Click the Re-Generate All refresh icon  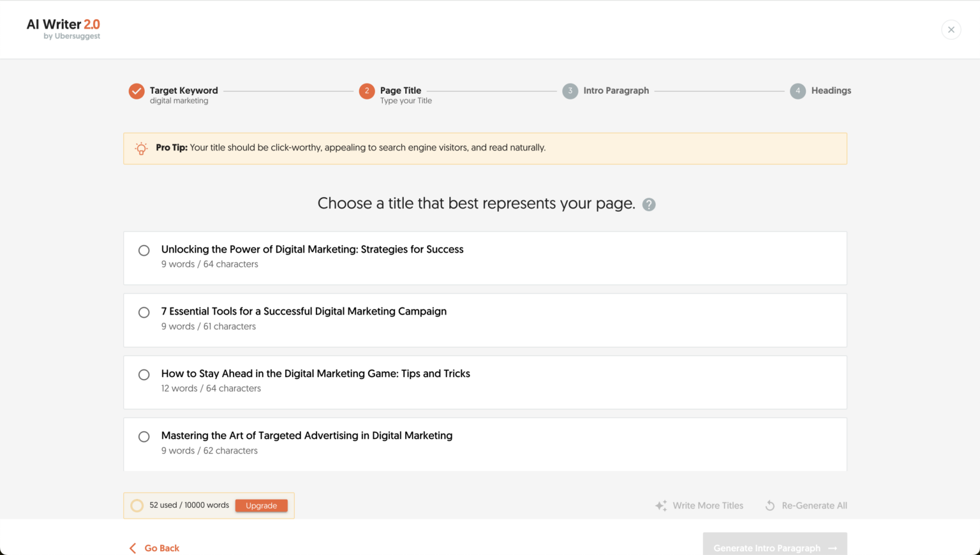(769, 505)
